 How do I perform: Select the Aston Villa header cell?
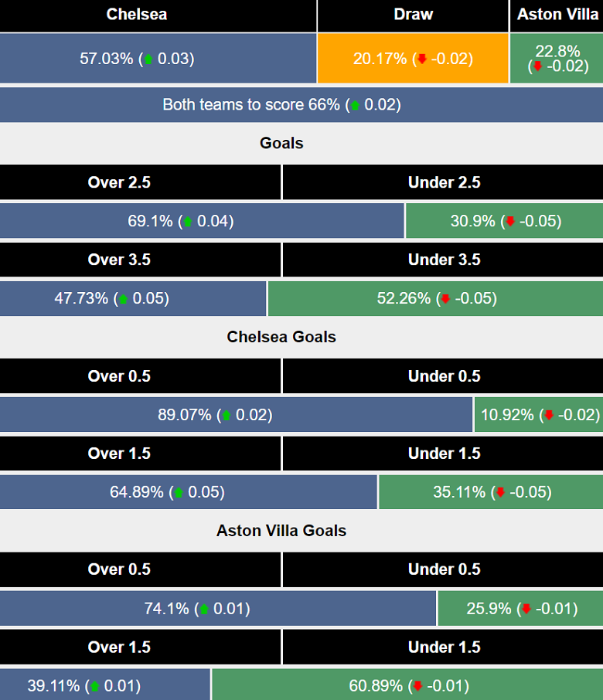tap(557, 15)
